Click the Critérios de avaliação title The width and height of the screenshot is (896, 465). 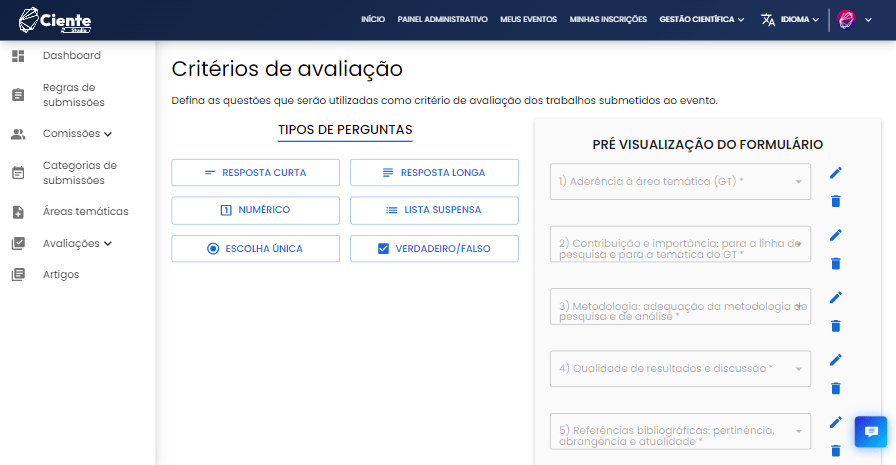click(x=287, y=69)
